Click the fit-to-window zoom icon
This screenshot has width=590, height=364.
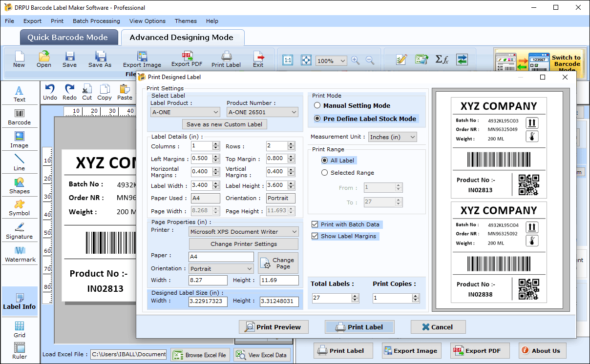[306, 60]
